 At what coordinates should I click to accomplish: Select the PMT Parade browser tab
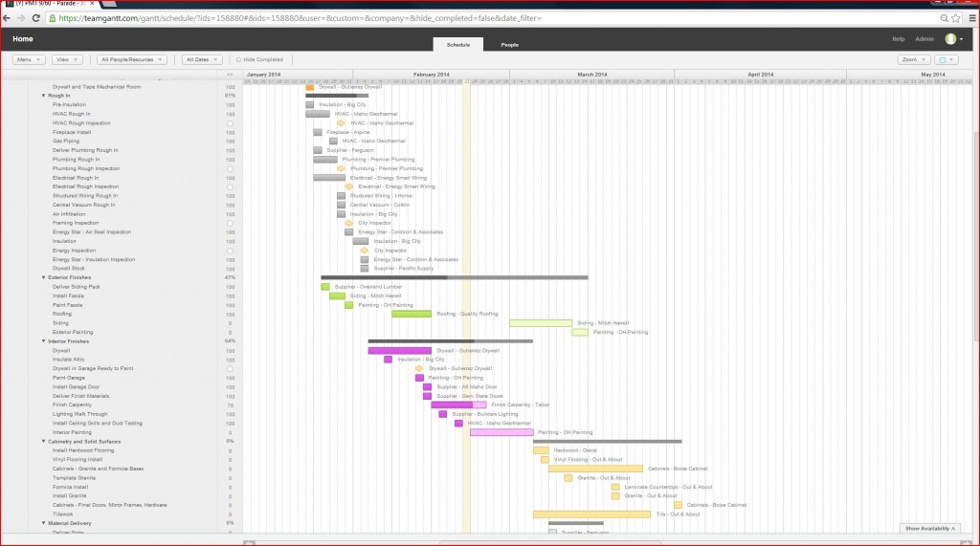(x=50, y=4)
